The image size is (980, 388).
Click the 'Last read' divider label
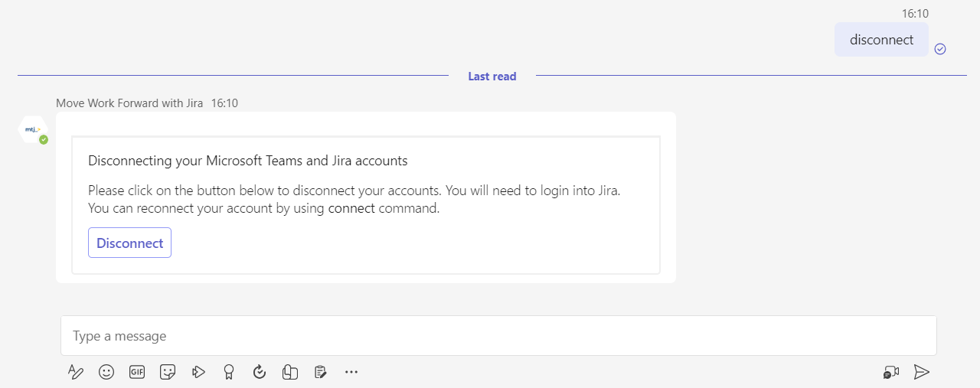pyautogui.click(x=492, y=77)
